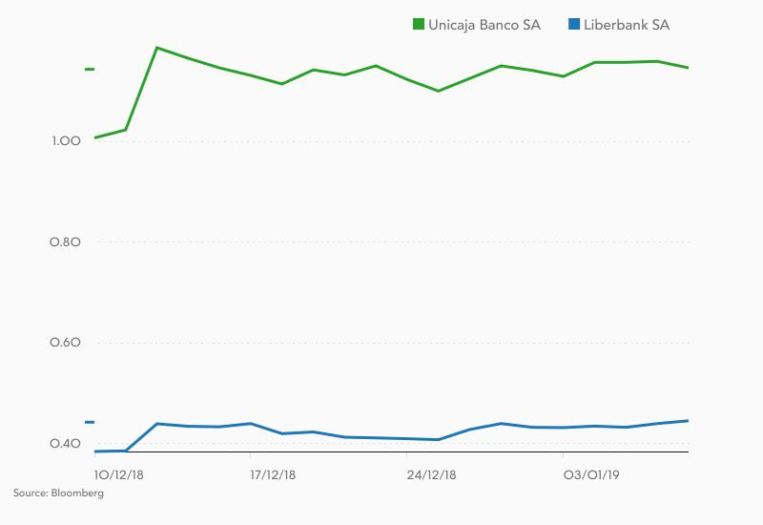
Task: Click the right end of the green line
Action: tap(688, 67)
